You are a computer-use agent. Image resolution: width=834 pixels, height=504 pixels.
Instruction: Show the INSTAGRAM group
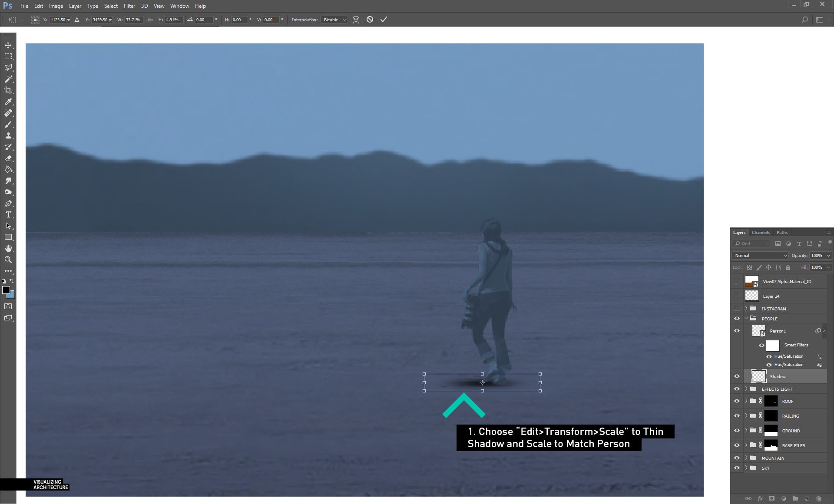click(737, 309)
